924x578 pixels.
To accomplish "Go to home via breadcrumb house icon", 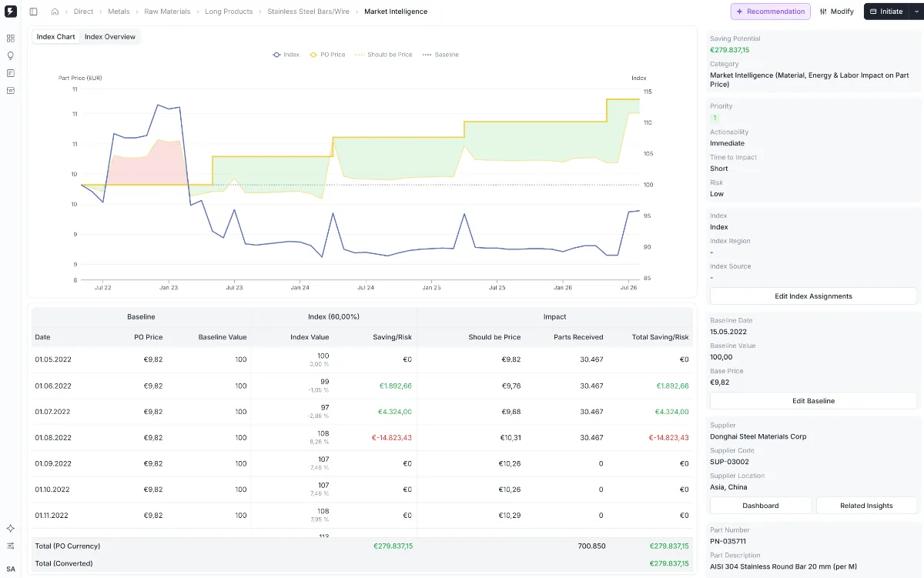I will [x=55, y=12].
